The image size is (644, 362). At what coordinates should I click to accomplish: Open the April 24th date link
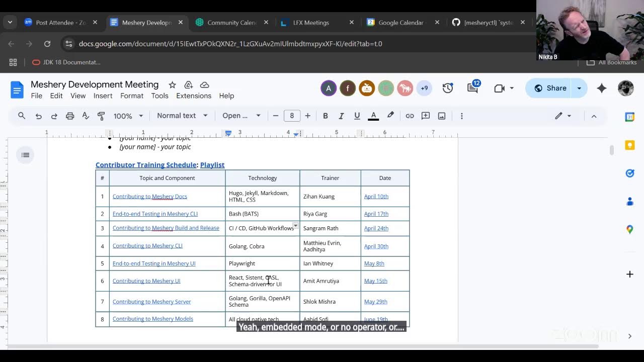click(376, 228)
